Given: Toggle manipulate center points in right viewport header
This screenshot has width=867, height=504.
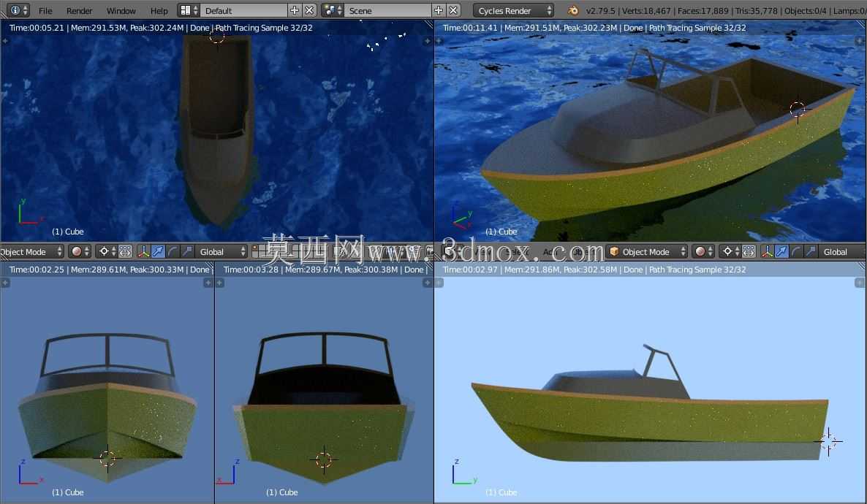Looking at the screenshot, I should 749,251.
